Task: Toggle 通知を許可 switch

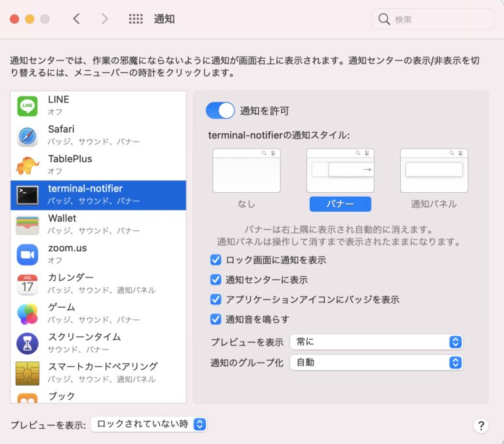Action: click(220, 111)
